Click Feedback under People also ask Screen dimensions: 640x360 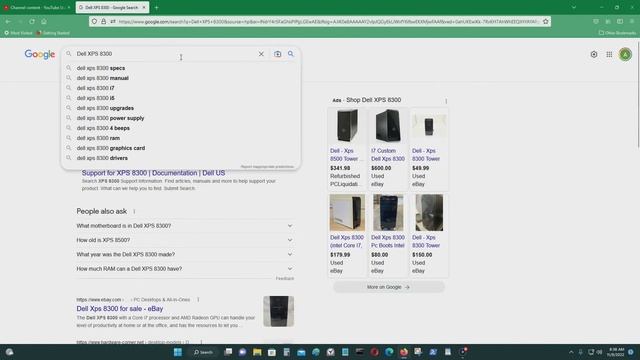pyautogui.click(x=285, y=278)
